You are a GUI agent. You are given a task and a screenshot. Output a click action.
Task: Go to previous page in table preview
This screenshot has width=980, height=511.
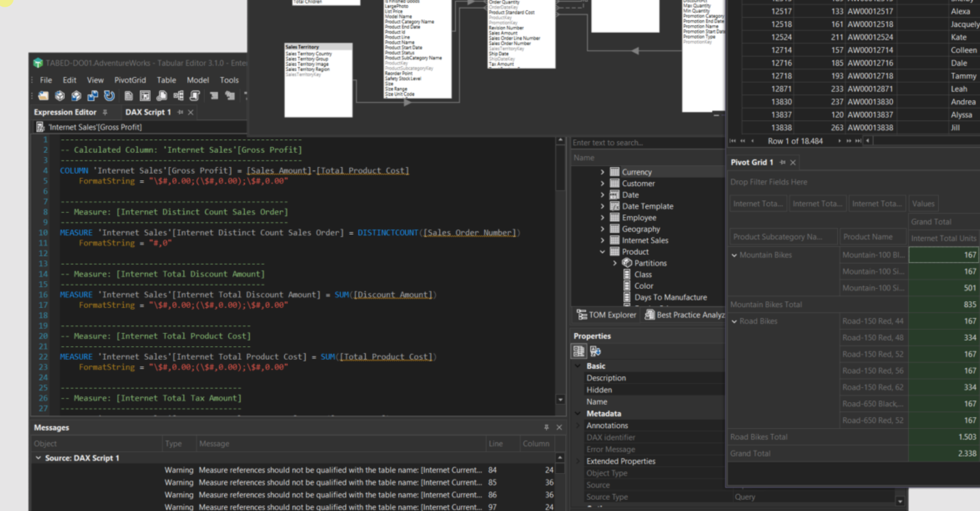[x=742, y=141]
